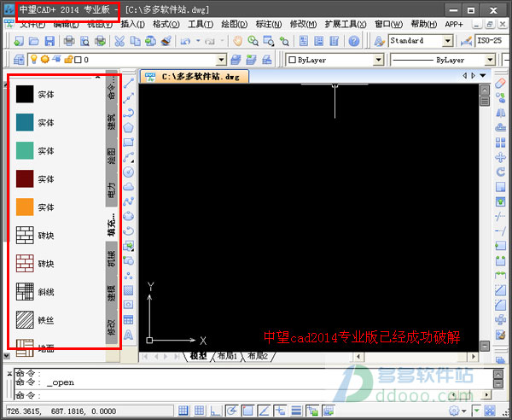Toggle Object Snap in status bar
Viewport: 512px width, 420px height.
(247, 411)
